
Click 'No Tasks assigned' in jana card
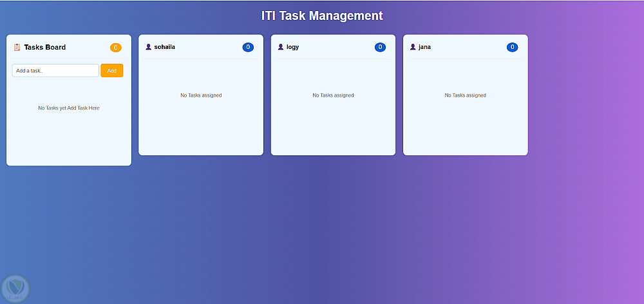466,95
